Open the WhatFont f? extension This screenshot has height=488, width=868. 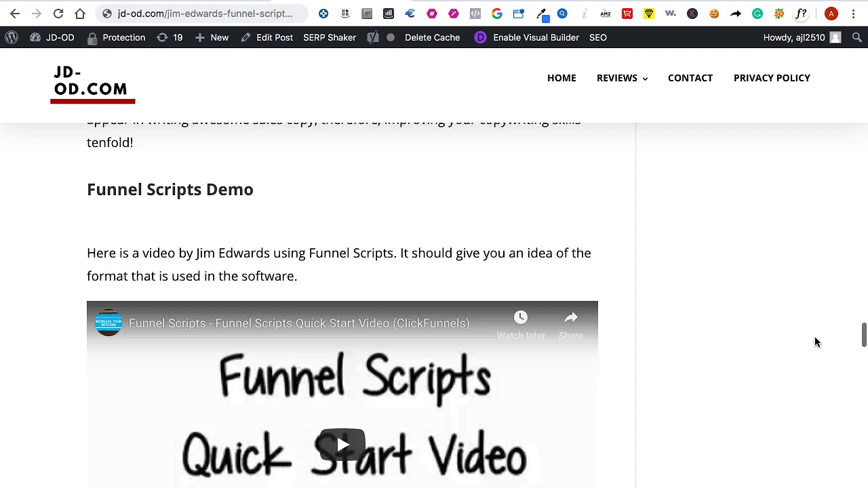point(801,14)
